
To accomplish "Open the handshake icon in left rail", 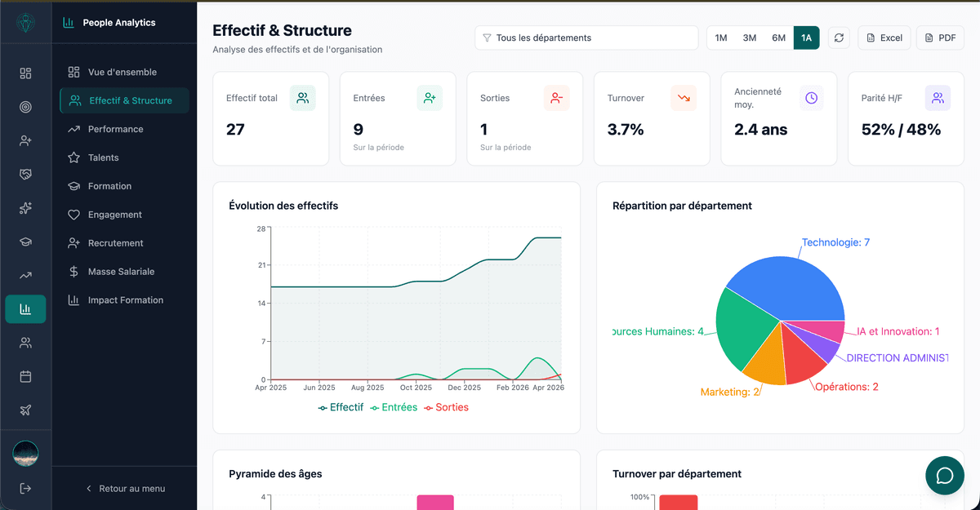I will pyautogui.click(x=25, y=175).
